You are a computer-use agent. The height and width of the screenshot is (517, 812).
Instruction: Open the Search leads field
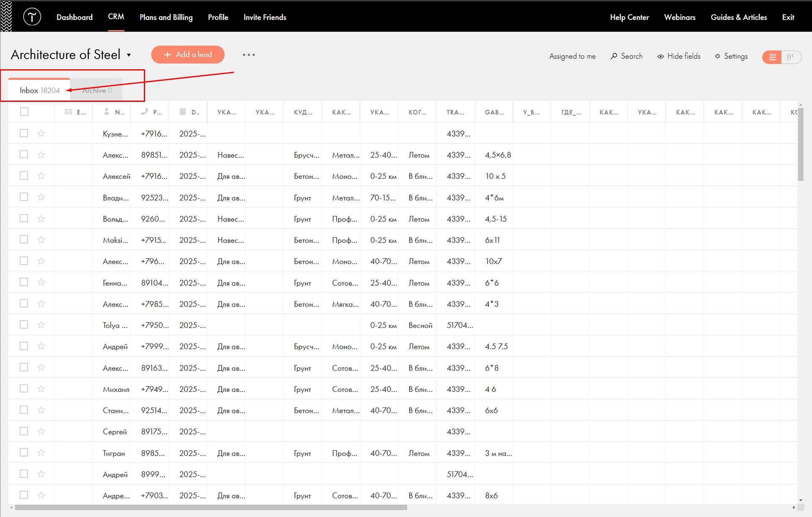click(x=626, y=56)
